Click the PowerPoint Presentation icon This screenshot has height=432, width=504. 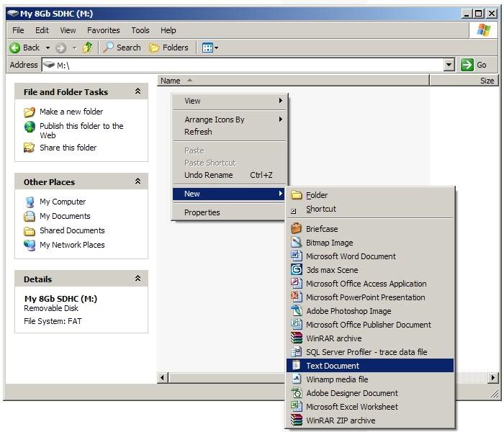coord(297,297)
